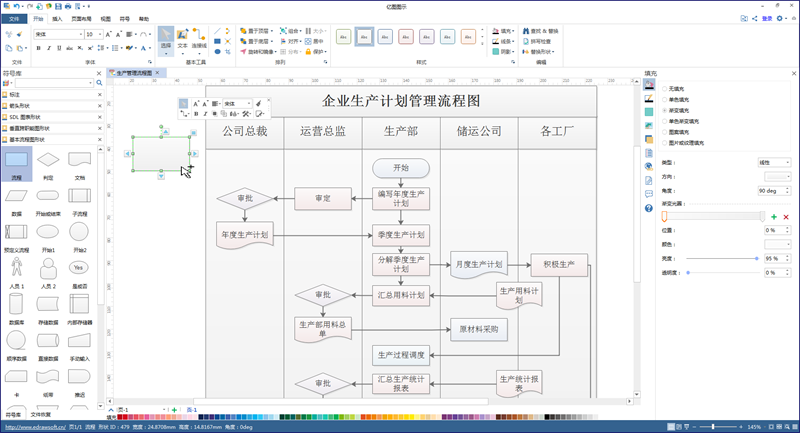Click the 居中 center icon
This screenshot has width=800, height=433.
click(x=314, y=41)
